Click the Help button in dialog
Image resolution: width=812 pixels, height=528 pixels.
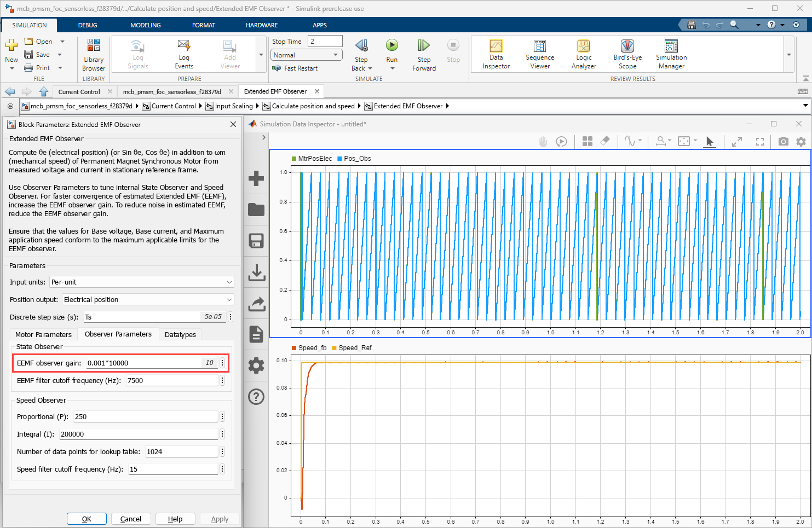tap(175, 519)
